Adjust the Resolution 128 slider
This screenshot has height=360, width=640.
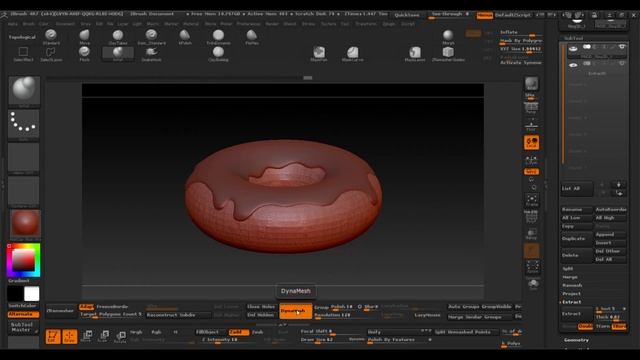tap(345, 315)
